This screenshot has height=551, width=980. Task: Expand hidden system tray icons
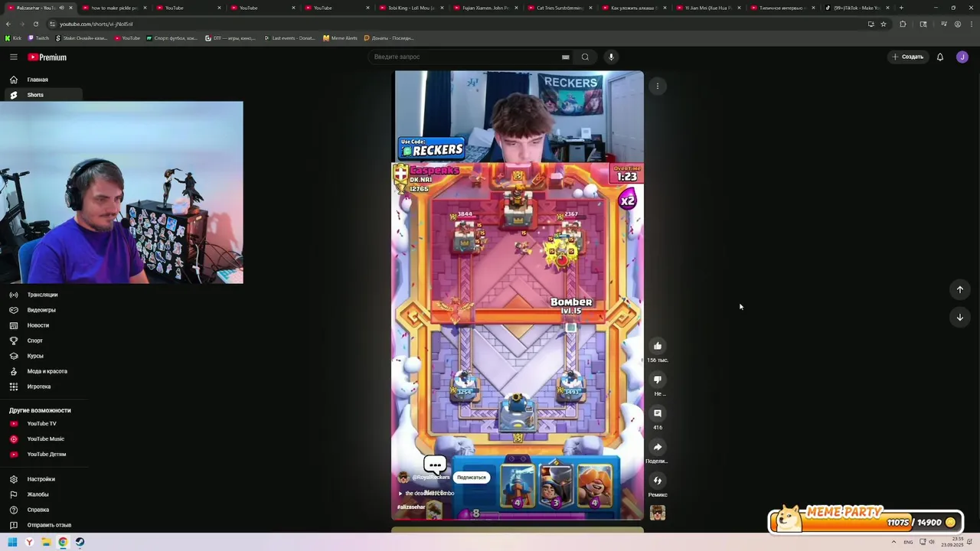[893, 542]
